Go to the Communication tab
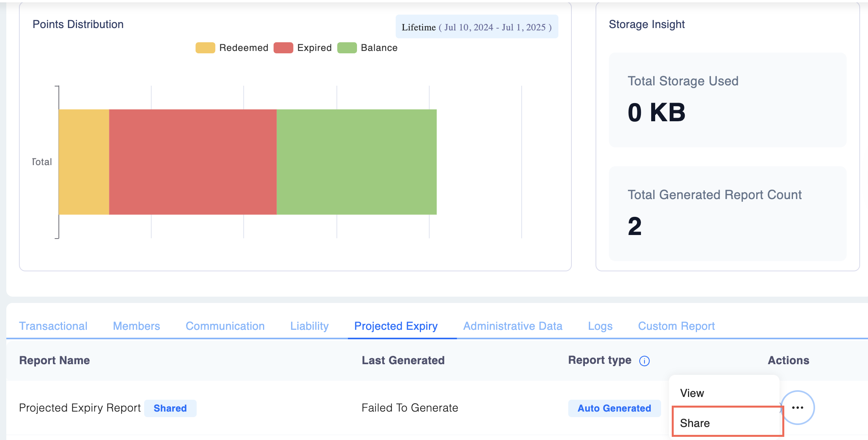868x440 pixels. 225,326
